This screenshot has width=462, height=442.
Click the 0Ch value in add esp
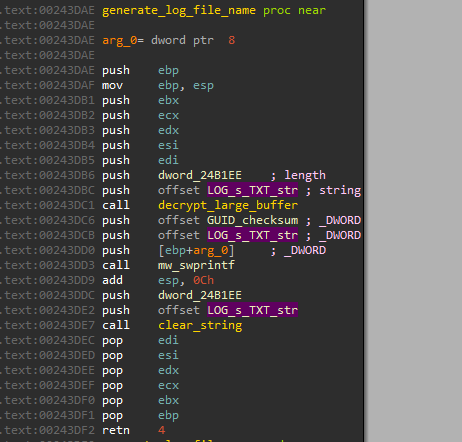tap(203, 280)
